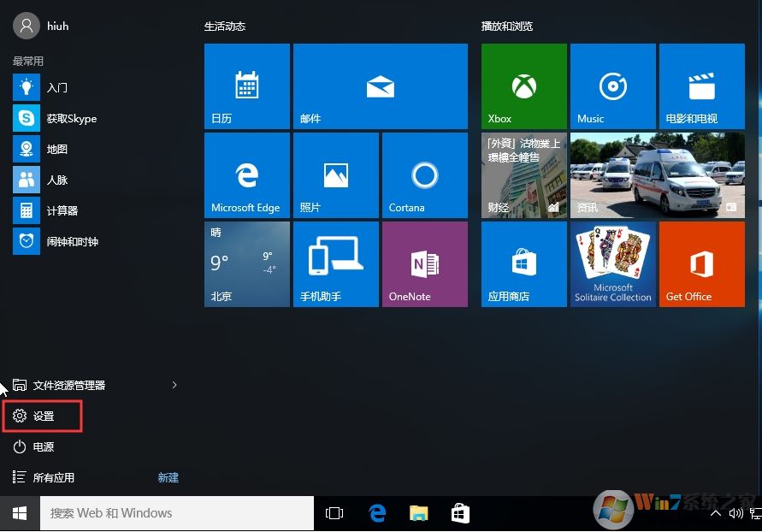The image size is (762, 532).
Task: Start Microsoft Solitaire Collection
Action: click(612, 263)
